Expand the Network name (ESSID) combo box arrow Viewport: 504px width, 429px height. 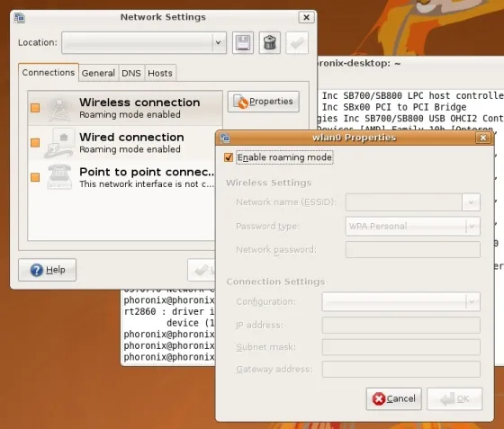471,202
